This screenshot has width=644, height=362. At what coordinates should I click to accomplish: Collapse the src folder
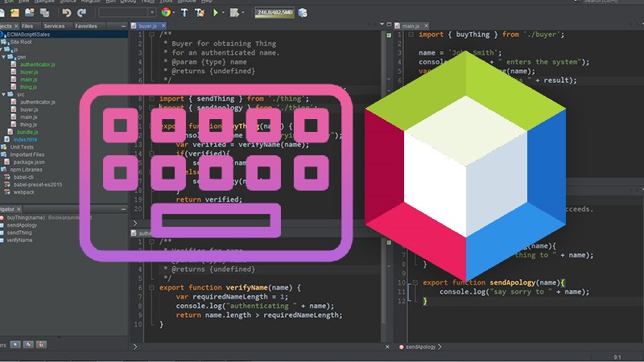(x=4, y=94)
